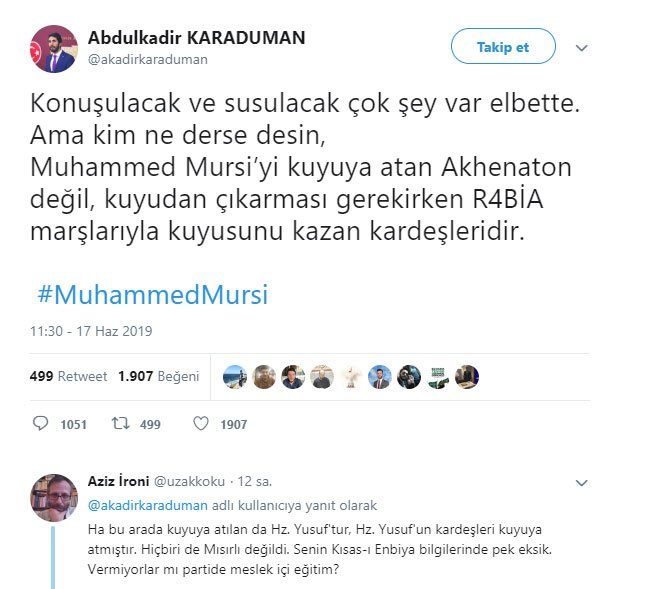The height and width of the screenshot is (589, 666).
Task: View the 499 Retweet list
Action: click(68, 376)
